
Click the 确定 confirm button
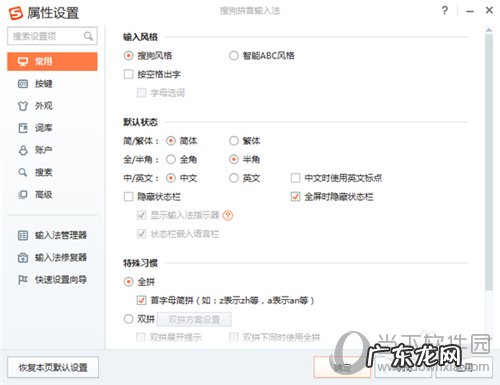[342, 367]
